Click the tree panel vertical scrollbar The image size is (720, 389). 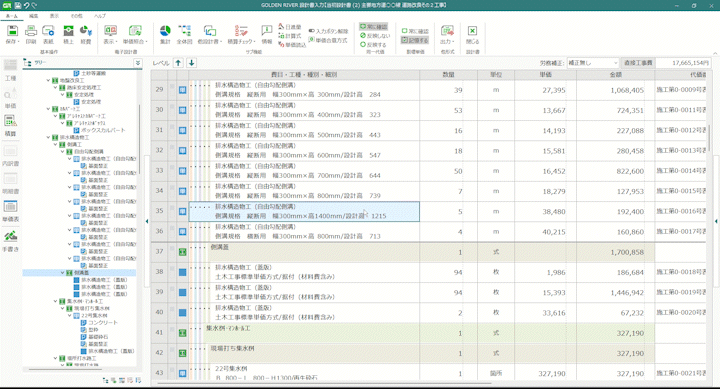pyautogui.click(x=140, y=140)
